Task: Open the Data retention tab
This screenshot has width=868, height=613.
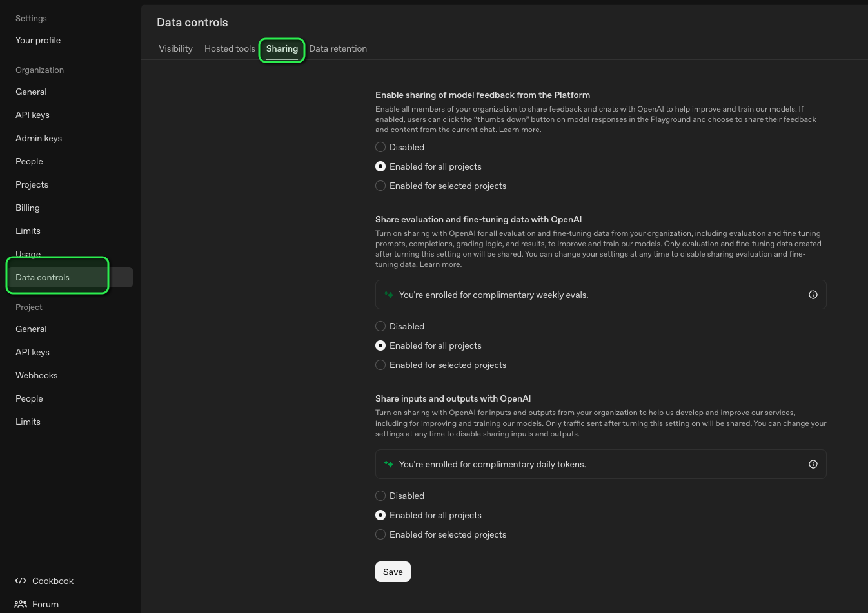Action: [338, 48]
